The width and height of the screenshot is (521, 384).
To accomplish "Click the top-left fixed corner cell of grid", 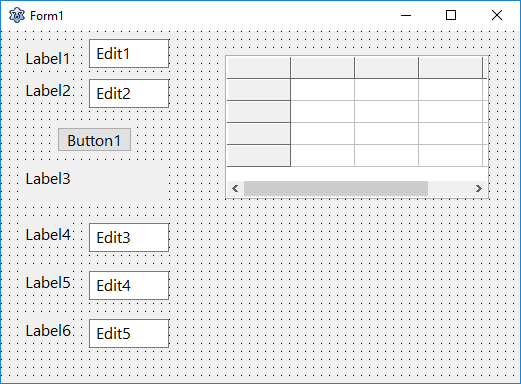I will [258, 68].
